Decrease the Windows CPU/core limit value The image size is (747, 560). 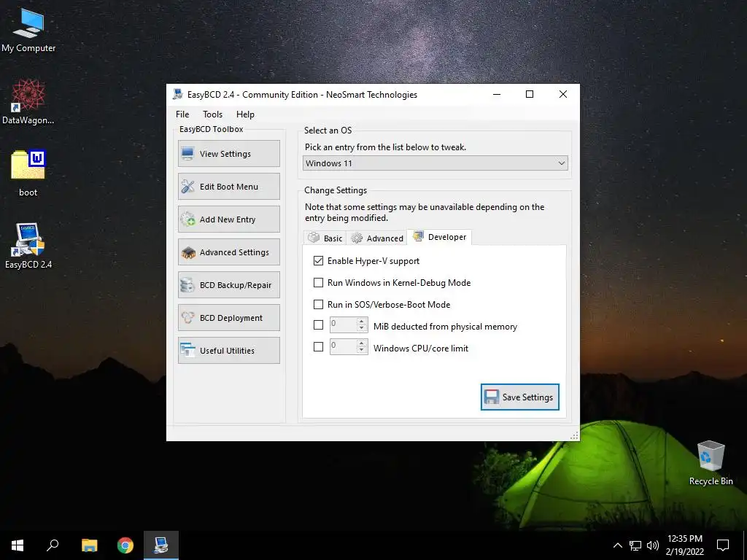tap(362, 350)
